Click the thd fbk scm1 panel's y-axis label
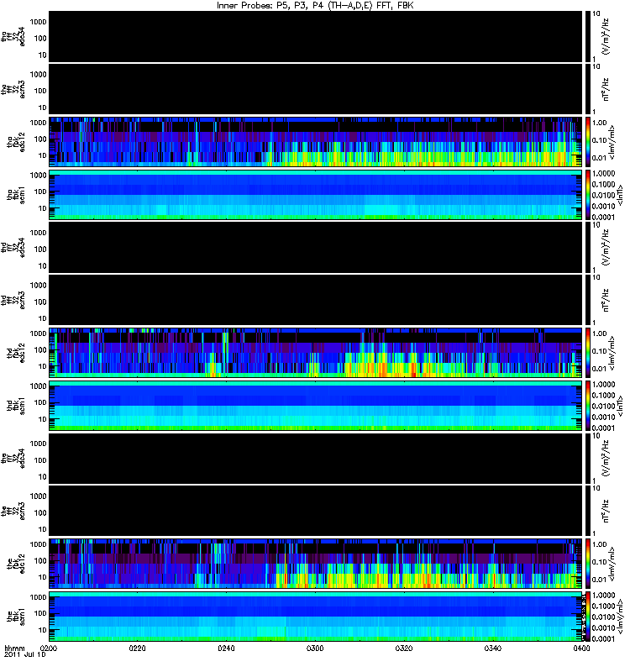Viewport: 630px width, 672px height. click(16, 406)
